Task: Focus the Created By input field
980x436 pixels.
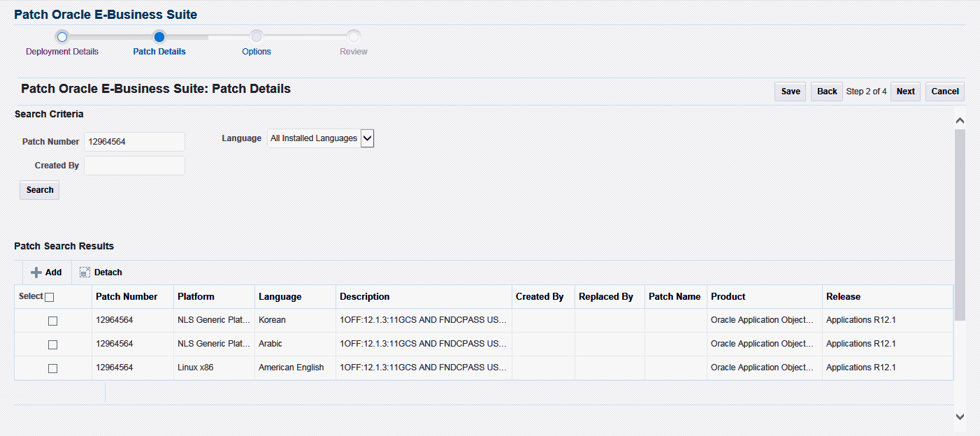Action: (x=134, y=166)
